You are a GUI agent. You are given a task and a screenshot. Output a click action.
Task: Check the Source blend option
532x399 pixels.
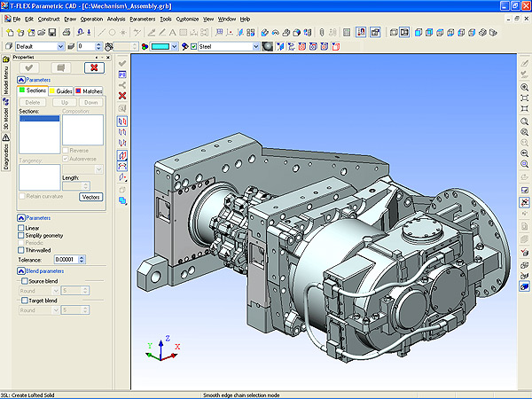tap(24, 280)
